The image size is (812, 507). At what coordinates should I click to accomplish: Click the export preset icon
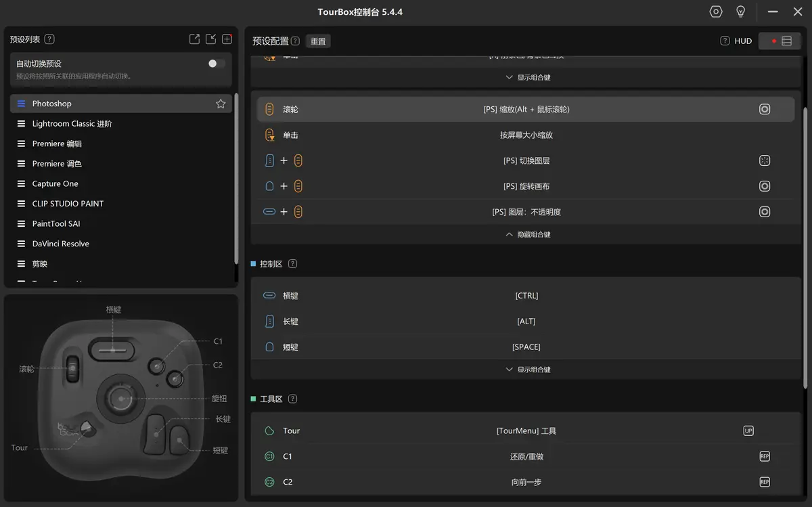pos(194,39)
